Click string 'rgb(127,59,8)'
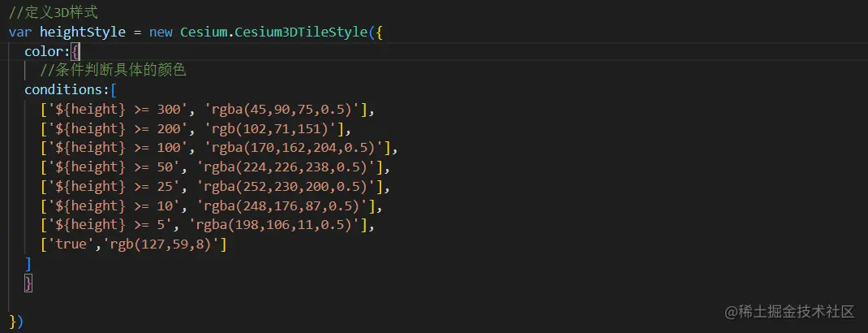This screenshot has height=333, width=868. click(x=161, y=244)
